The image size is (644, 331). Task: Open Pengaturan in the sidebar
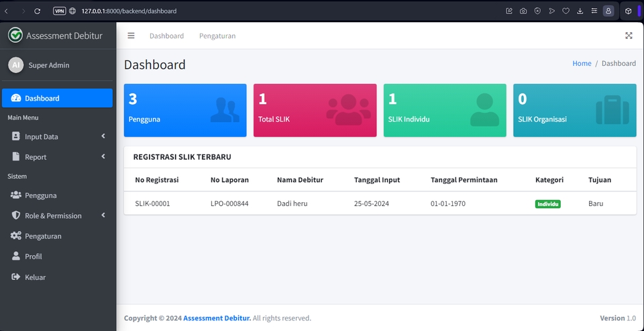coord(57,236)
